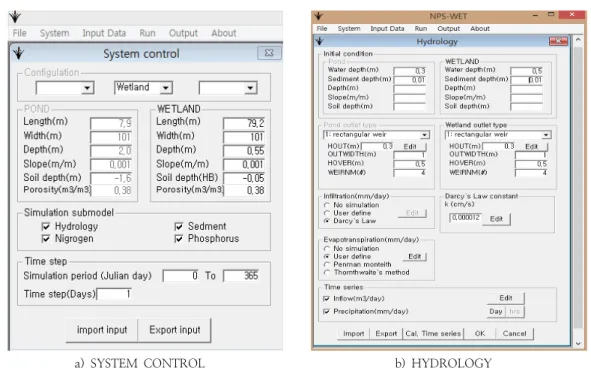Click the Day button for Precipitation
The height and width of the screenshot is (368, 591).
pyautogui.click(x=496, y=311)
